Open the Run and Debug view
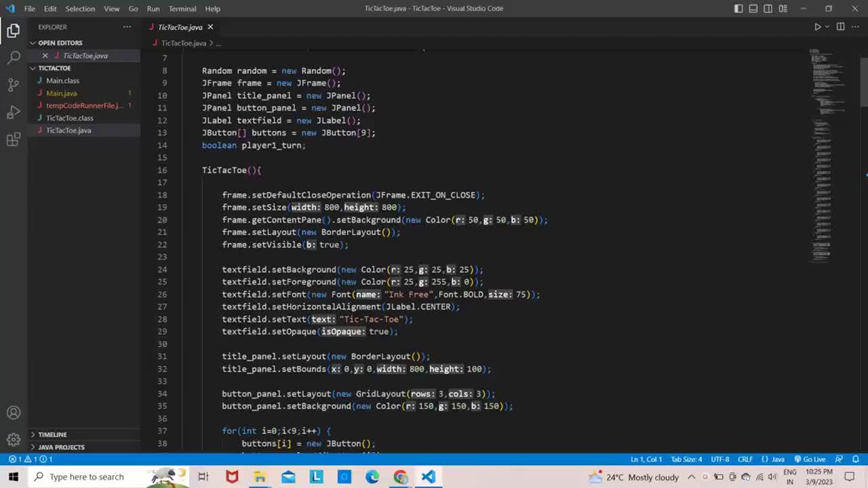868x488 pixels. (14, 112)
